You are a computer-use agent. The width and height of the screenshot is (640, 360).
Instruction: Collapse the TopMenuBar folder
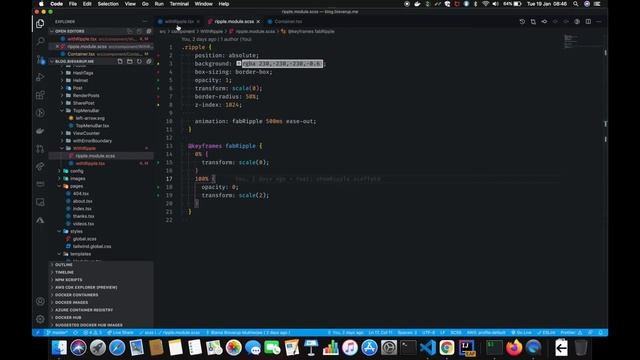[86, 111]
